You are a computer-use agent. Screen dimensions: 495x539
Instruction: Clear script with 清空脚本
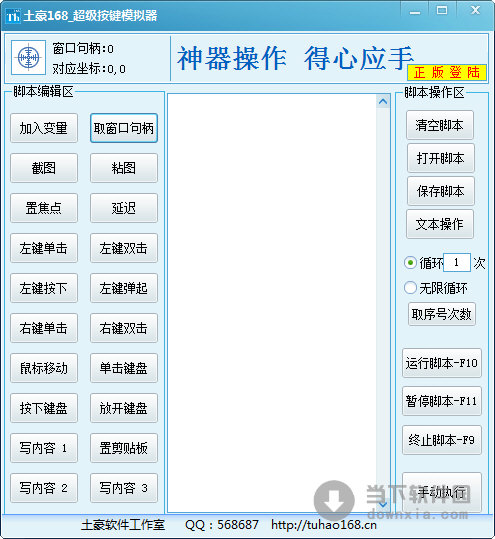point(440,125)
